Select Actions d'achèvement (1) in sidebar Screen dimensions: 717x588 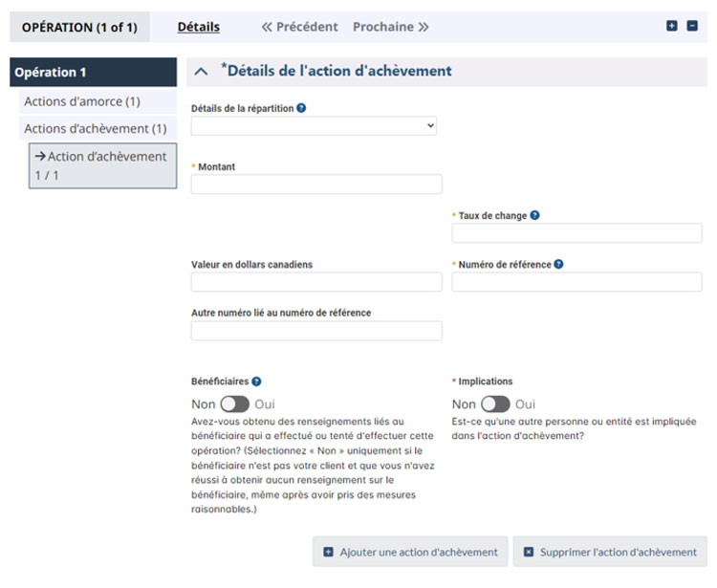click(95, 128)
